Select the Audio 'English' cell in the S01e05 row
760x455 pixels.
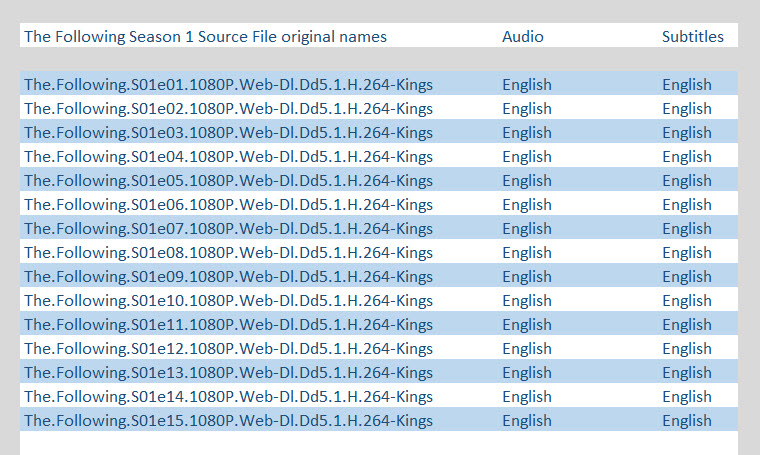tap(527, 181)
